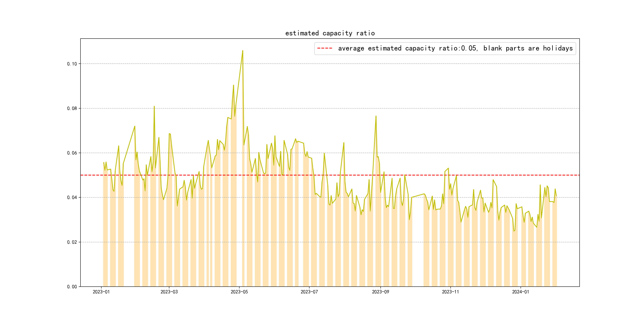Select the 2024-01 x-axis date label

click(521, 292)
